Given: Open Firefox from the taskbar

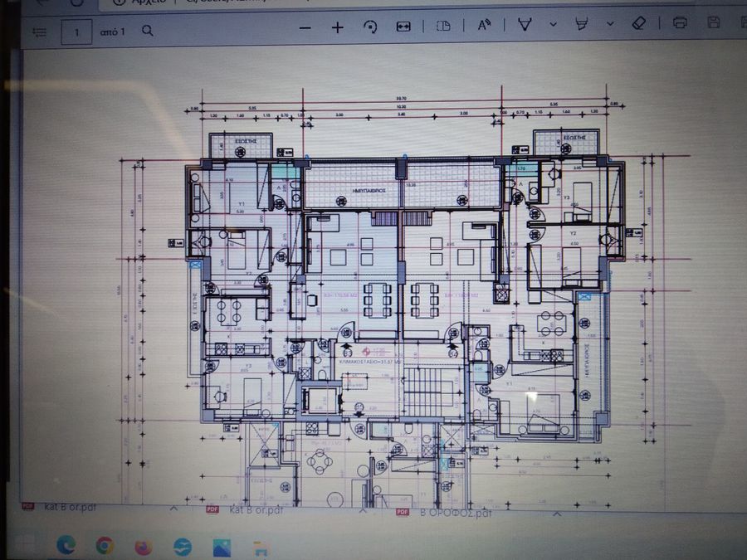Looking at the screenshot, I should pyautogui.click(x=143, y=547).
